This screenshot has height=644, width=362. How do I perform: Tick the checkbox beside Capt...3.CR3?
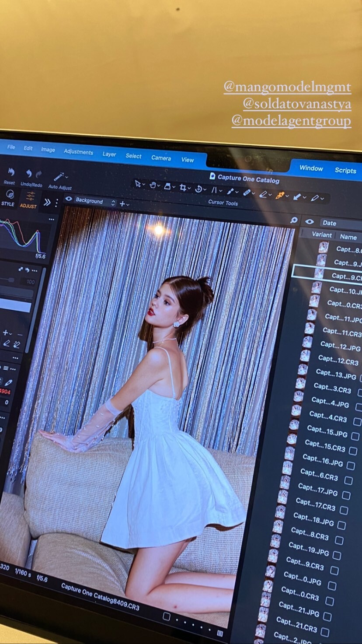click(360, 392)
